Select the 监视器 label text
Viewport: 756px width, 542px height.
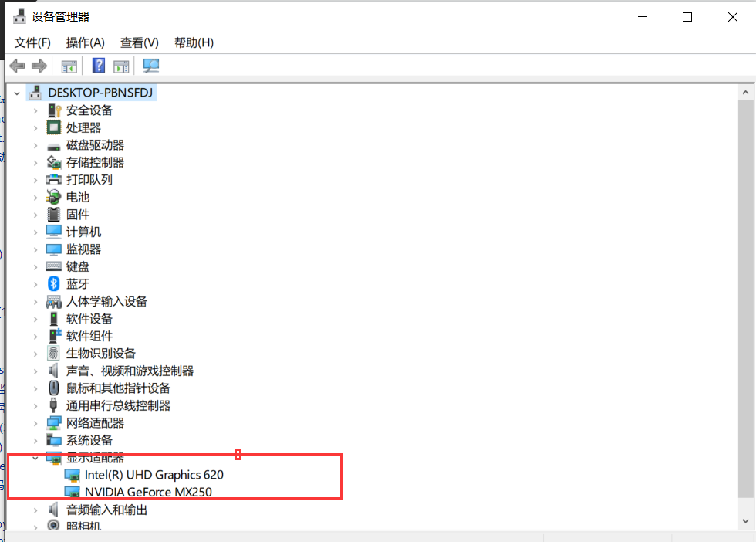83,249
